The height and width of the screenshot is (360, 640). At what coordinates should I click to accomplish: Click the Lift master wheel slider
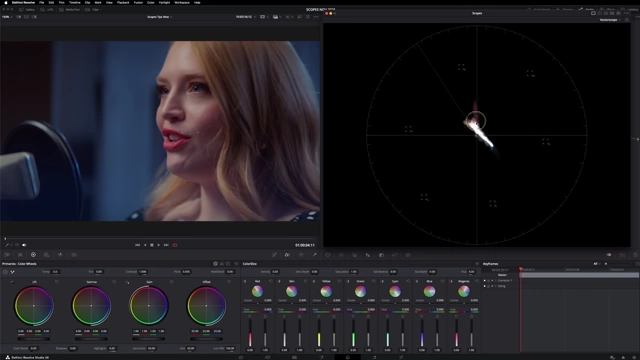(x=33, y=339)
